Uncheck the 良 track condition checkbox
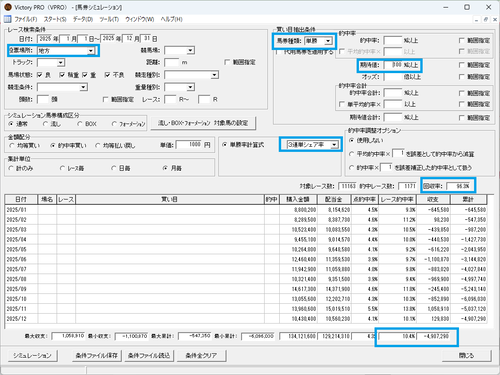This screenshot has width=500, height=375. tap(40, 75)
